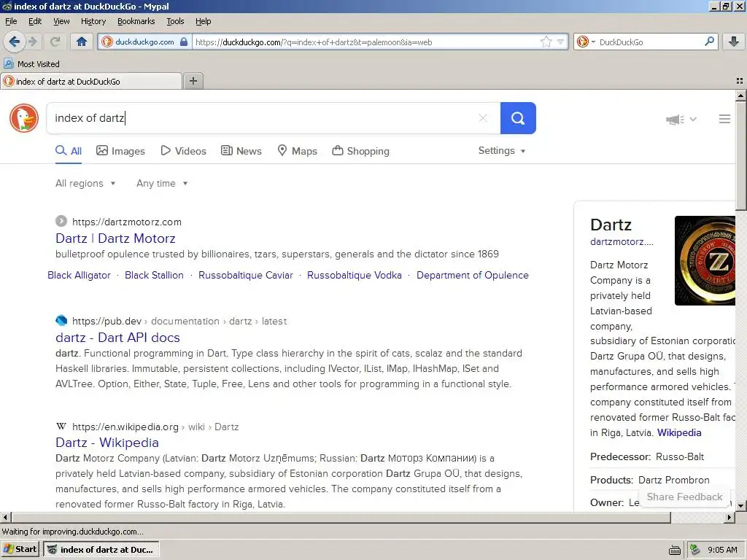
Task: Click the 9:05 AM system clock
Action: coord(722,550)
